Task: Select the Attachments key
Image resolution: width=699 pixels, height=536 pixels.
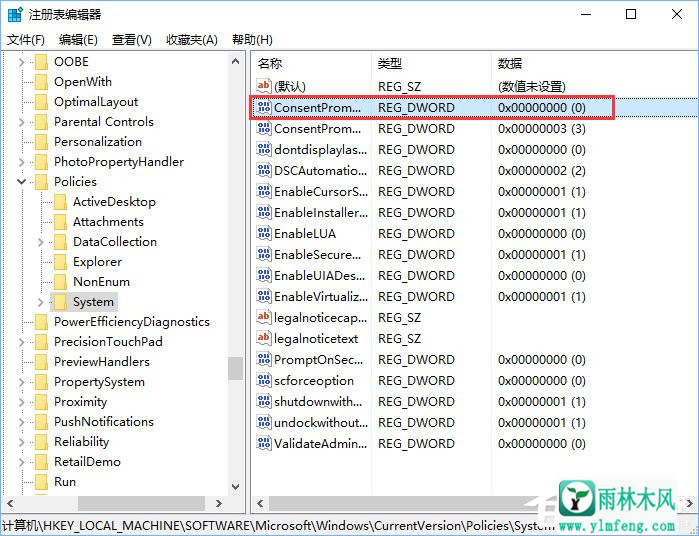Action: click(x=108, y=222)
